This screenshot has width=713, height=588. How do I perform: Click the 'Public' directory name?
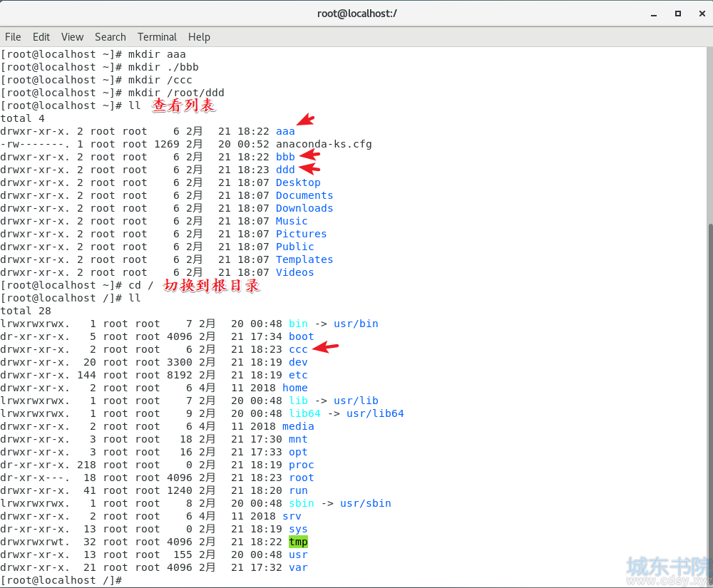[294, 247]
